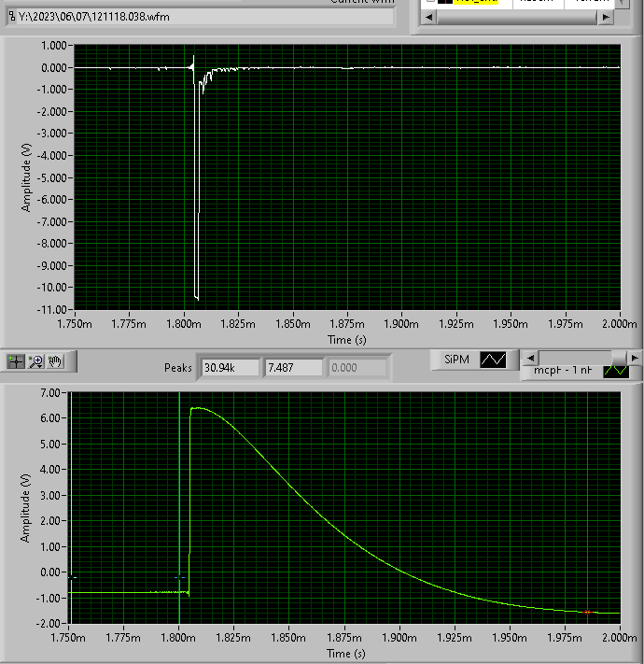
Task: Select the cursor movement crosshair tool
Action: (x=16, y=361)
